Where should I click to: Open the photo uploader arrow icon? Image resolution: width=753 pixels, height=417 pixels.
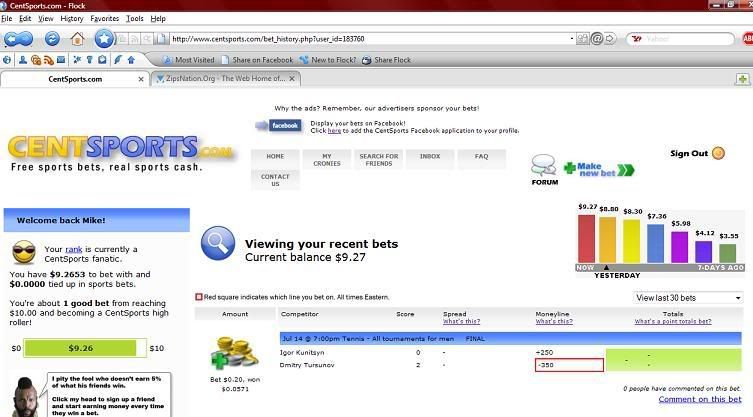pyautogui.click(x=131, y=60)
